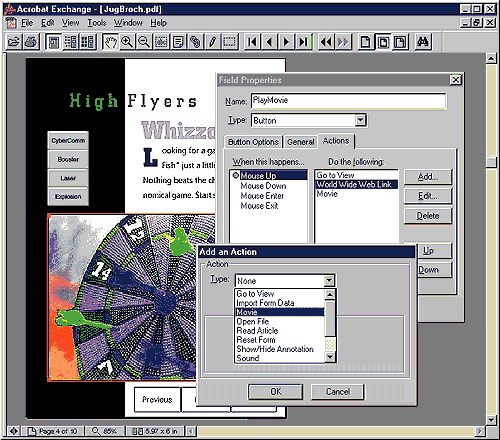
Task: Click the Delete button in Field Properties
Action: (x=428, y=216)
